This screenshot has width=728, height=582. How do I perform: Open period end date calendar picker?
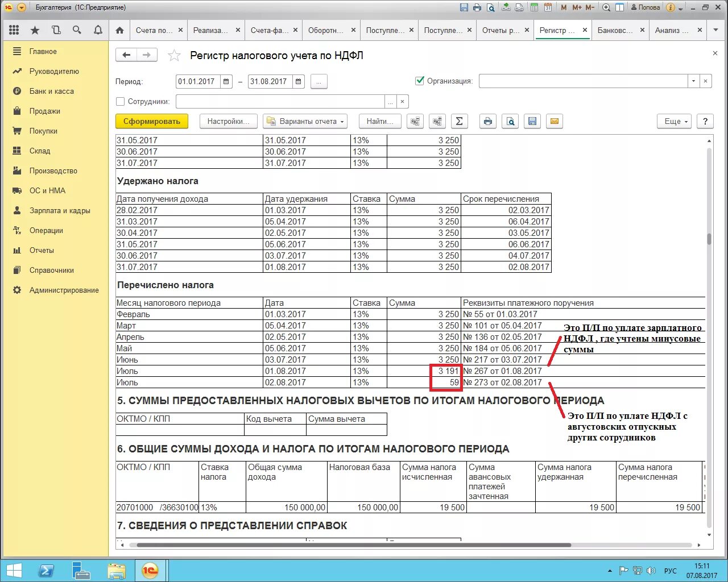[x=299, y=81]
